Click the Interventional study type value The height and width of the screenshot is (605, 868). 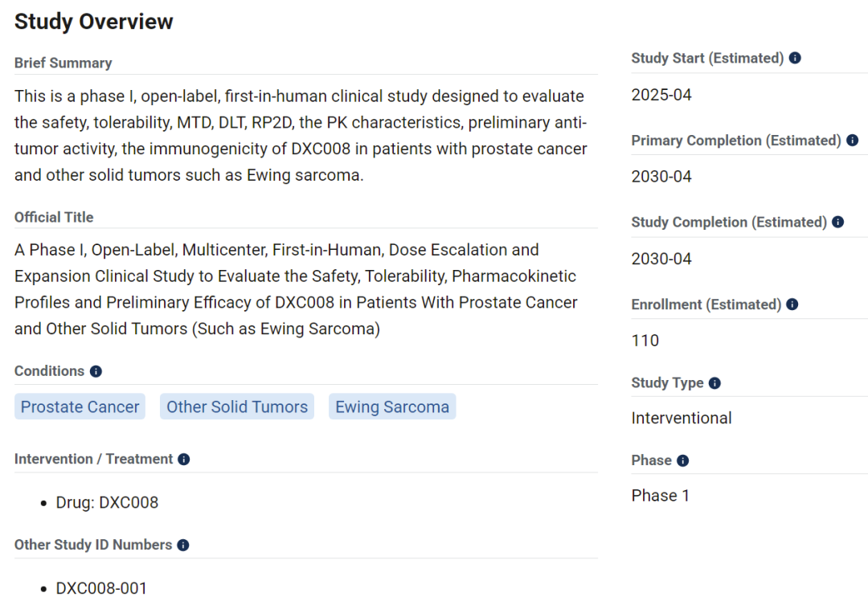click(682, 418)
